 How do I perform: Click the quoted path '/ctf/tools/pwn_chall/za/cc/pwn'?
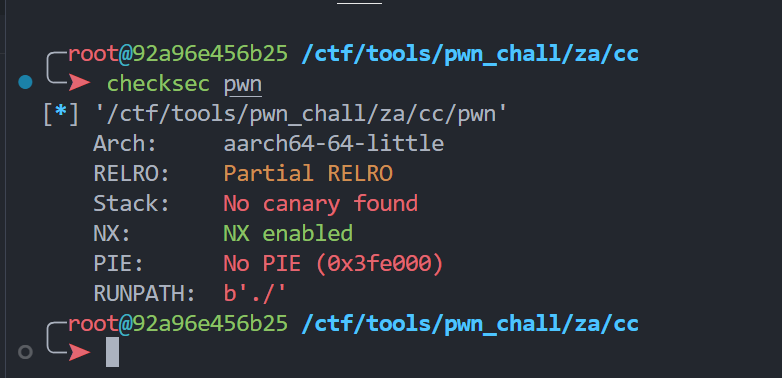(301, 115)
